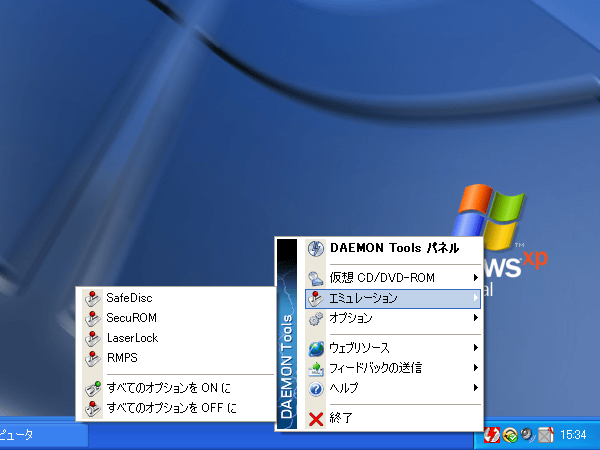
Task: Open フィードバックの送信 submenu
Action: [393, 368]
